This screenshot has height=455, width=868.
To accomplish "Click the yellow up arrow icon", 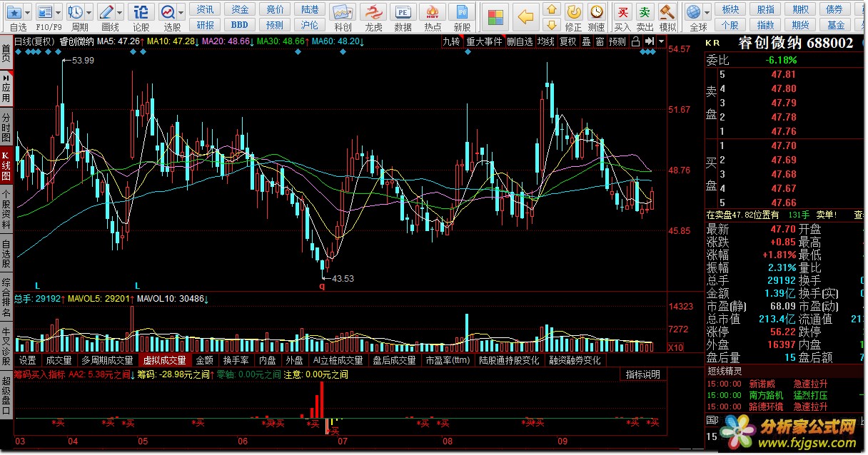I will [x=551, y=9].
